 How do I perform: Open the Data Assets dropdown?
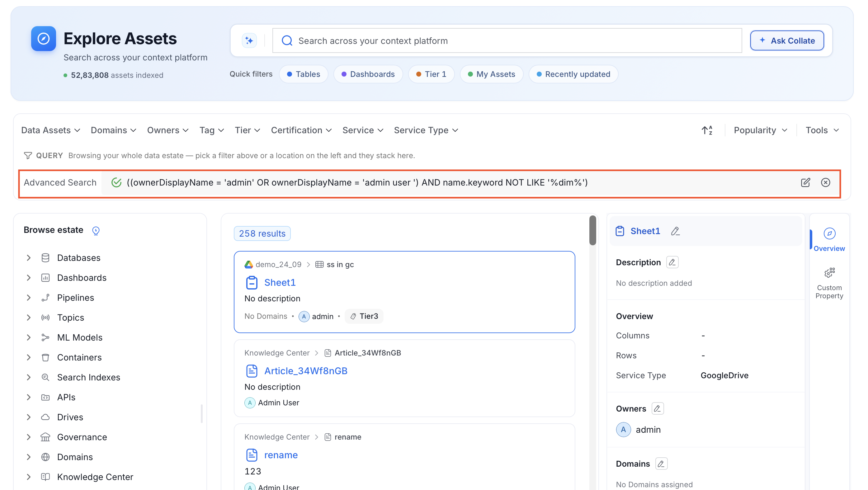click(50, 130)
